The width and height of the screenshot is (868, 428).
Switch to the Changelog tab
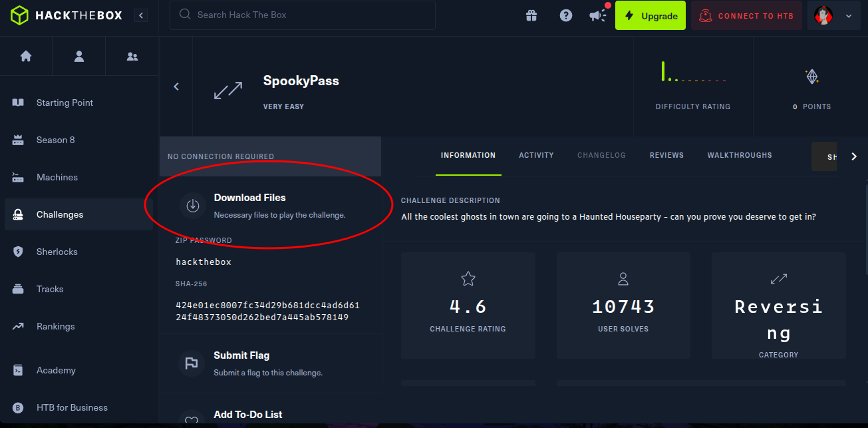point(601,155)
